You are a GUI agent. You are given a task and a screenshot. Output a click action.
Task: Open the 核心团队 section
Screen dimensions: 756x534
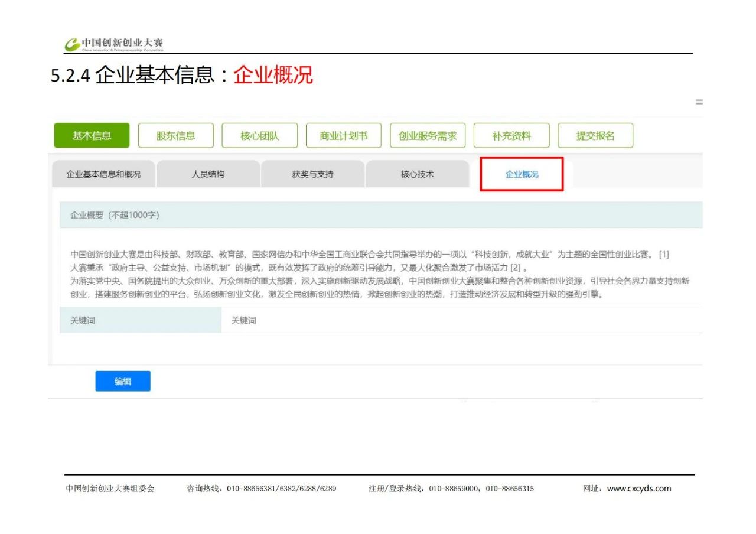coord(259,136)
